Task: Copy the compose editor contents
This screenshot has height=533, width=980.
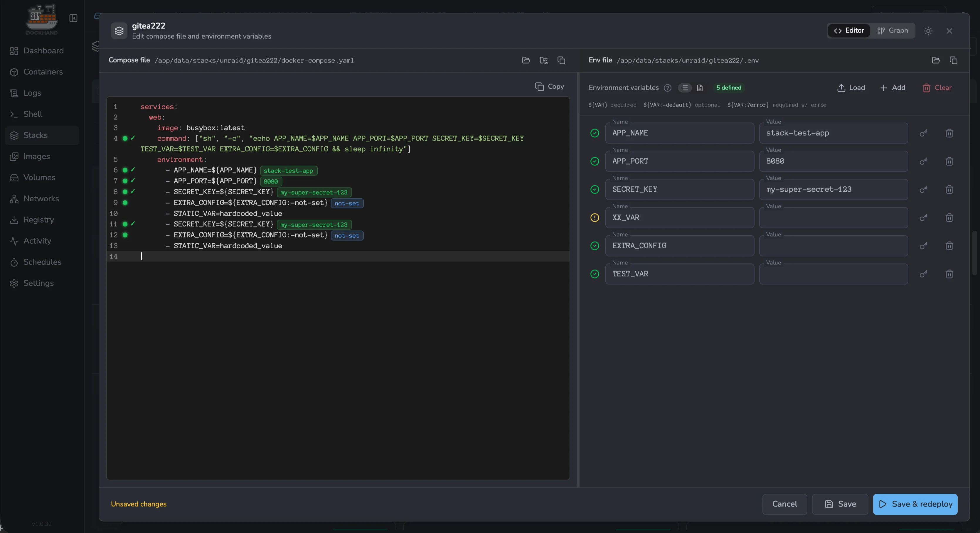Action: [549, 87]
